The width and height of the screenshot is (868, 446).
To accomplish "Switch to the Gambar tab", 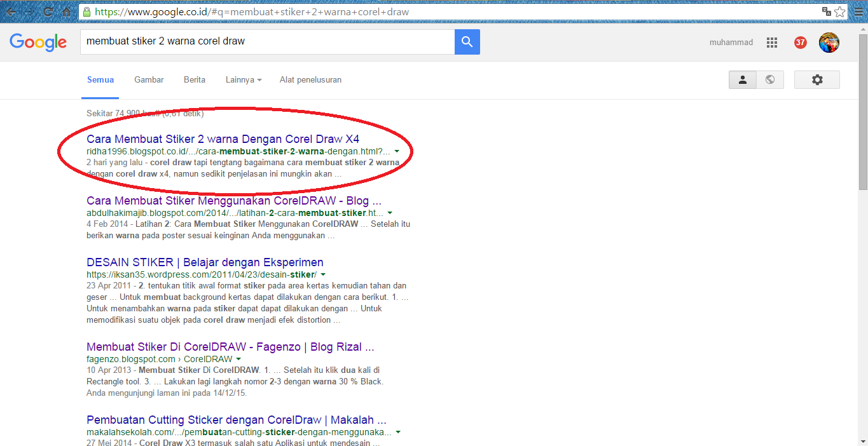I will coord(149,80).
